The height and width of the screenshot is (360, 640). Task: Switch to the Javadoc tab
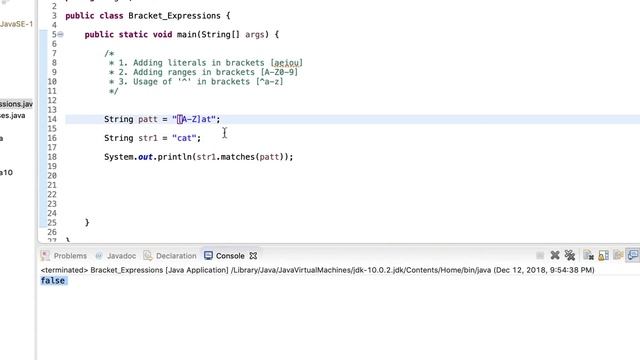point(121,256)
